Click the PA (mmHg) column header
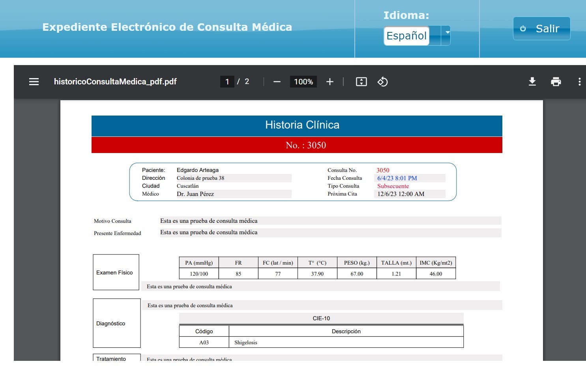586x392 pixels. coord(199,263)
